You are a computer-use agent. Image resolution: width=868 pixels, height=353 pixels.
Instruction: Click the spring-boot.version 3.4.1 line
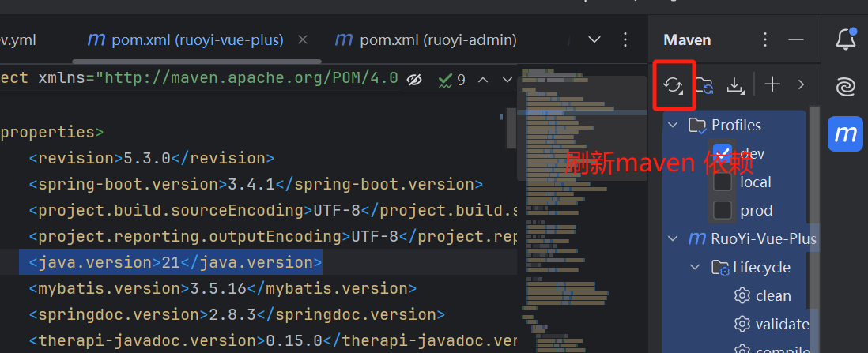[x=256, y=184]
